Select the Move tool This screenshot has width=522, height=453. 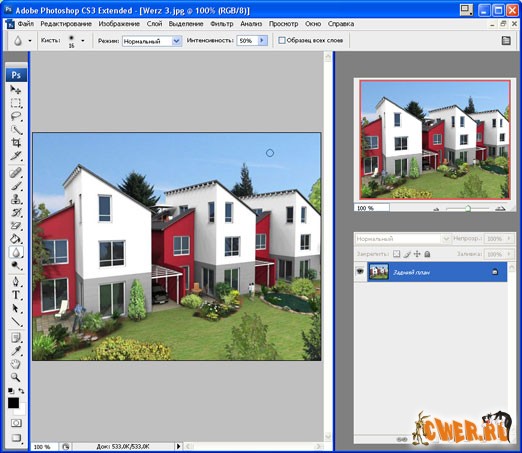(x=15, y=90)
